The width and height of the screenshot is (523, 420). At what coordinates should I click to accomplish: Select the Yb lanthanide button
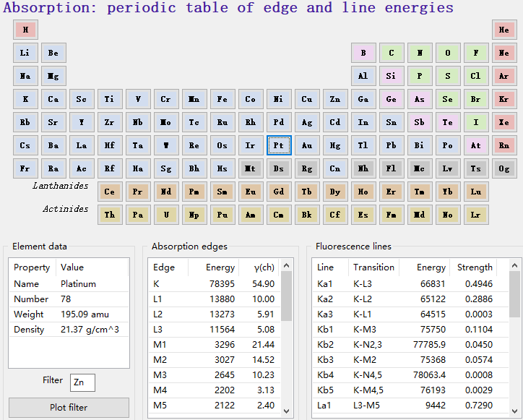coord(448,192)
